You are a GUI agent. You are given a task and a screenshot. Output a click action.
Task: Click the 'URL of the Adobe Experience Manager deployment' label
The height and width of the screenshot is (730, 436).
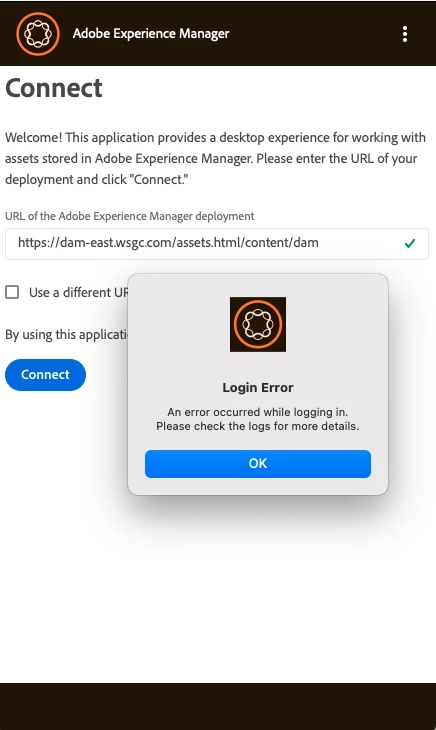[129, 216]
